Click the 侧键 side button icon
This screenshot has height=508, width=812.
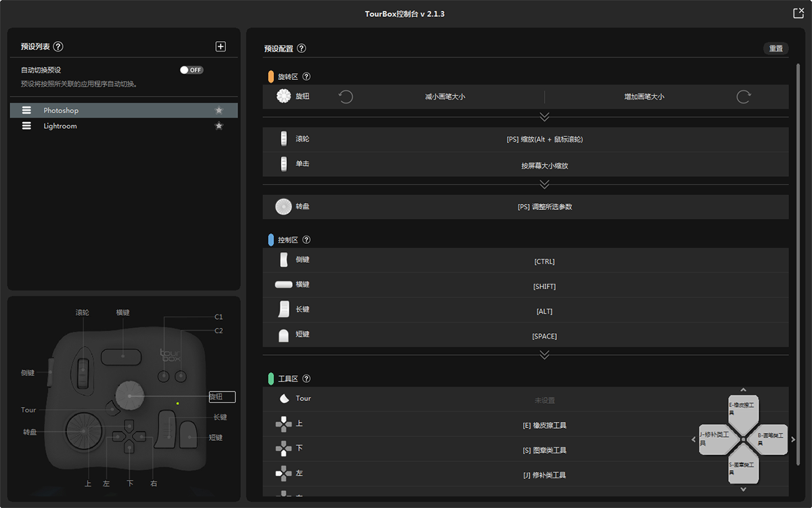[x=284, y=260]
